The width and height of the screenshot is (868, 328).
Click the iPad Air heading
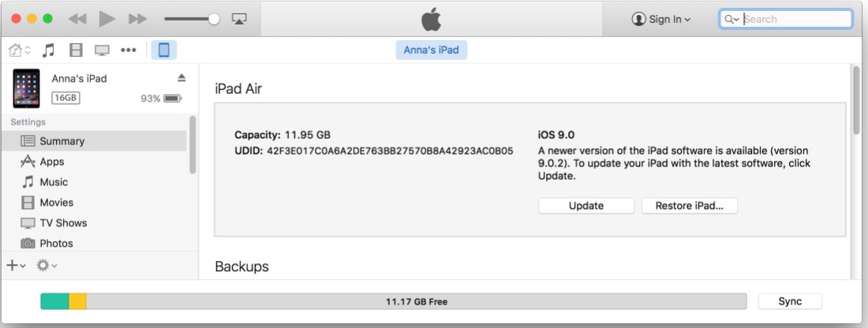[x=238, y=88]
